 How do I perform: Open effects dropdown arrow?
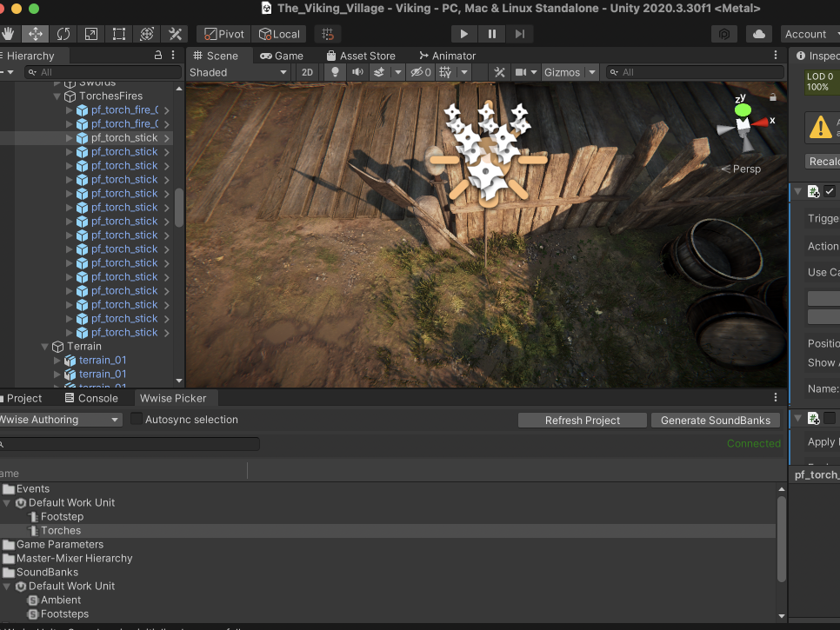tap(397, 72)
